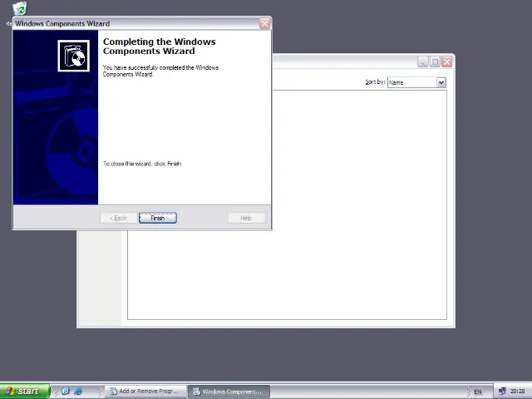Screen dimensions: 532x399
Task: Click the wizard setup disc icon
Action: 74,56
